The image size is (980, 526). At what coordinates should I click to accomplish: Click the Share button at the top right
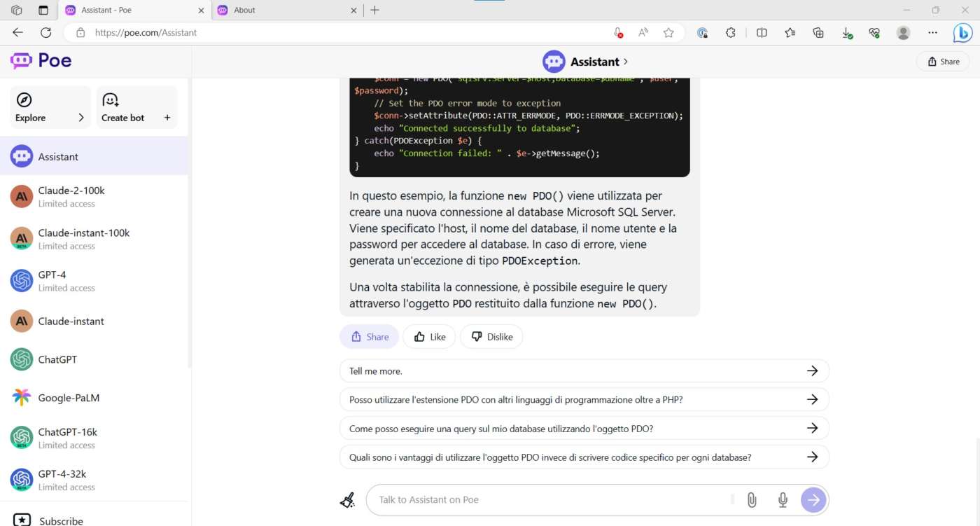pyautogui.click(x=943, y=62)
